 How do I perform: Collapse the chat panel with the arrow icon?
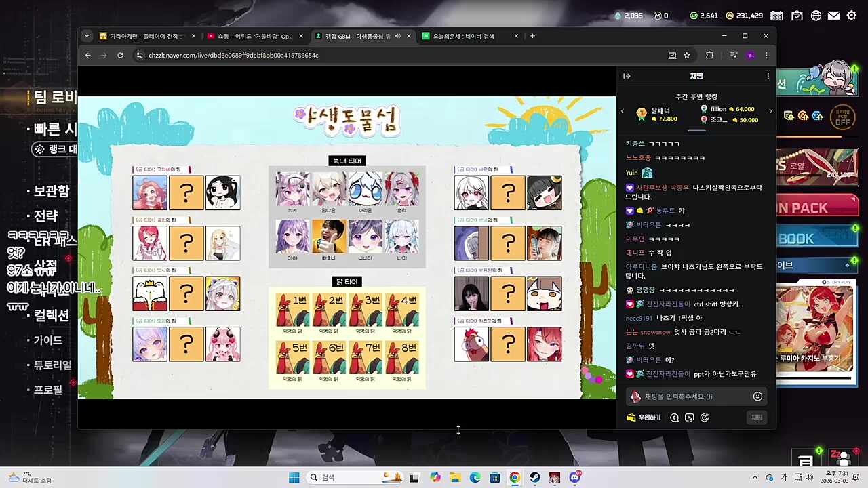(627, 76)
